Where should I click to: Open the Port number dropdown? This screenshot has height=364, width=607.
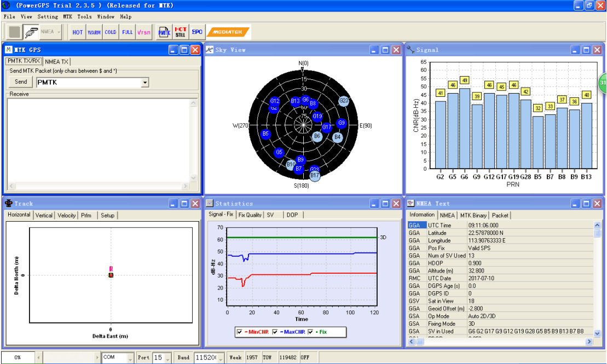[167, 357]
